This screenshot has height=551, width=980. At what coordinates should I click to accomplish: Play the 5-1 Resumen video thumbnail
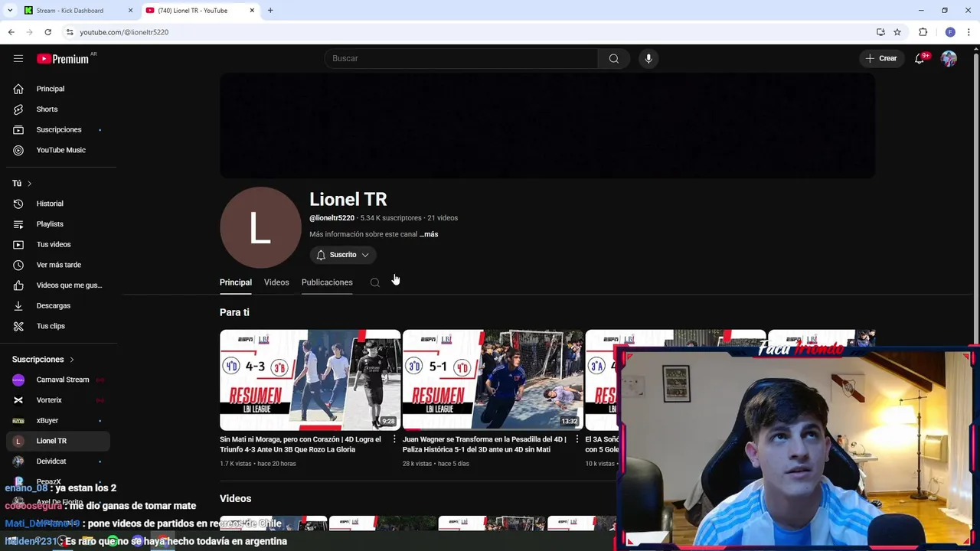[x=493, y=380]
